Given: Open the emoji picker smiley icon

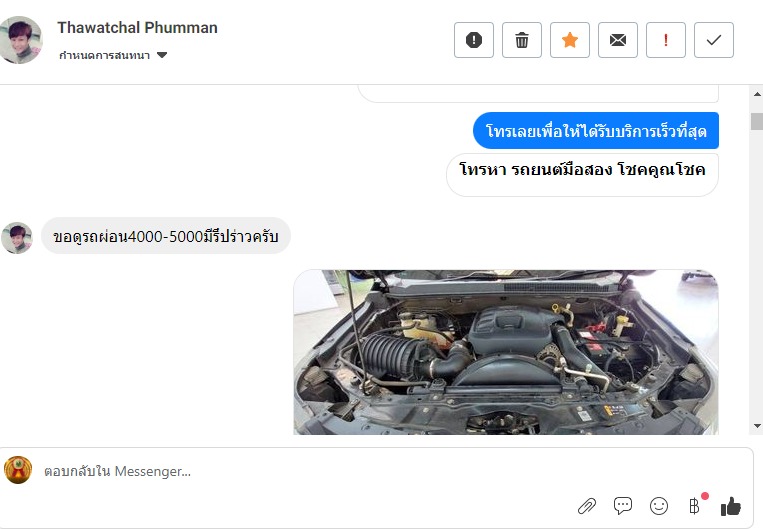Looking at the screenshot, I should (659, 506).
